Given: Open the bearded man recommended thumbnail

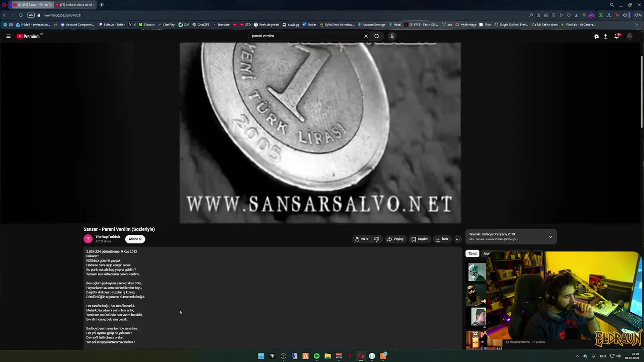Looking at the screenshot, I should 475,295.
